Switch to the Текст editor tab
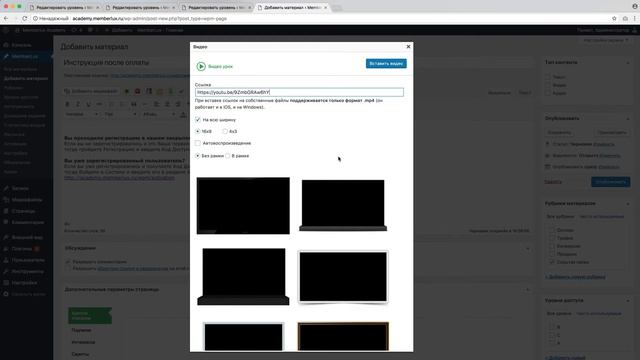The height and width of the screenshot is (360, 640). [x=525, y=93]
